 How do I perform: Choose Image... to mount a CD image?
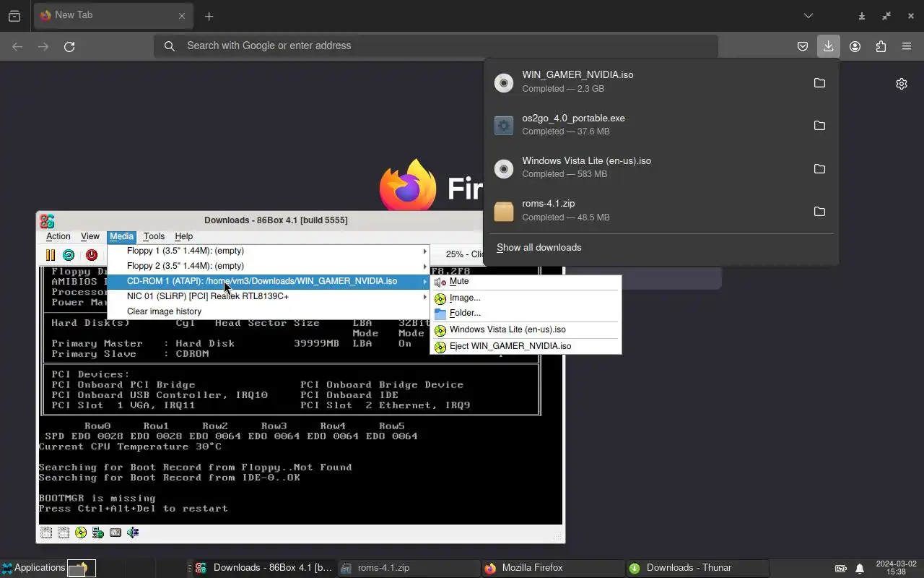tap(526, 298)
